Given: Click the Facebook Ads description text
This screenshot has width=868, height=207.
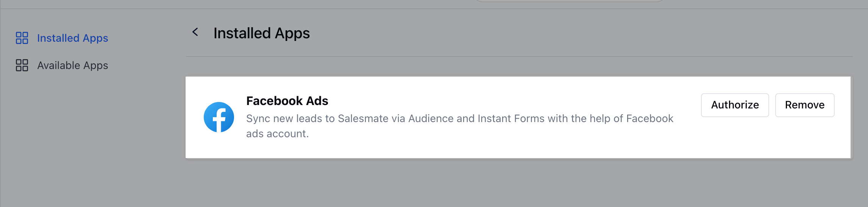Looking at the screenshot, I should pos(460,126).
